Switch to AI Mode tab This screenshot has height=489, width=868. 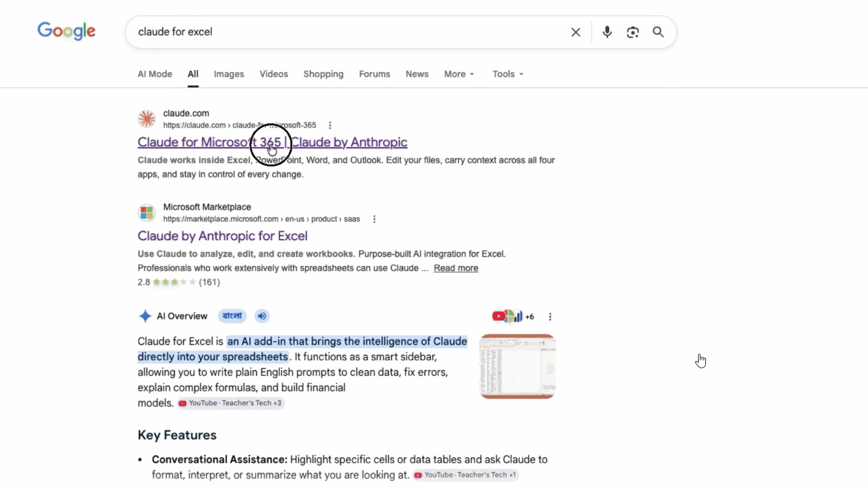tap(155, 74)
